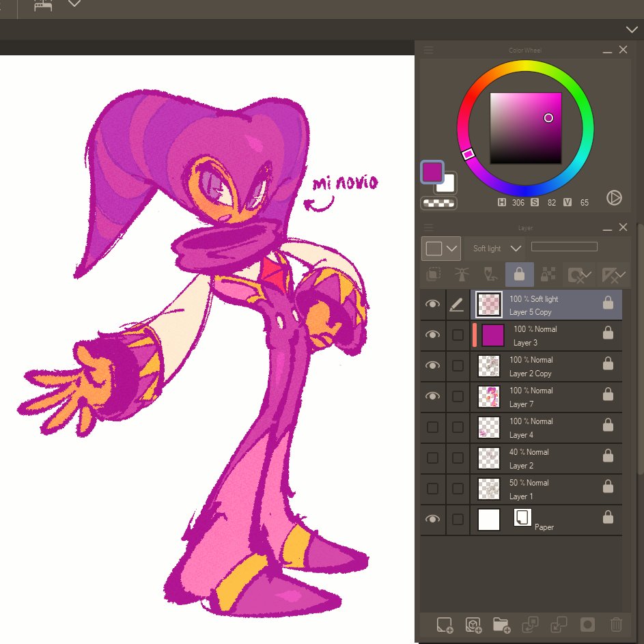644x644 pixels.
Task: Check selection box beside Layer 3
Action: point(458,335)
